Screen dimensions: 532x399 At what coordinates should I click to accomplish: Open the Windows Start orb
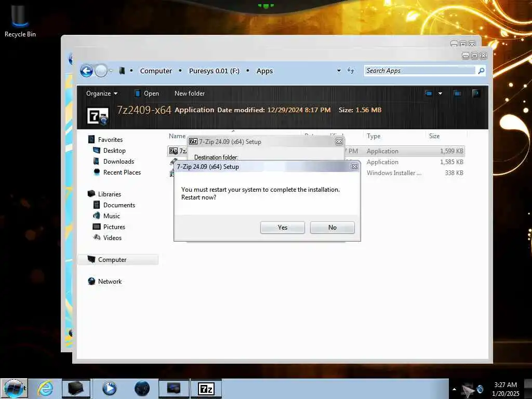pos(14,389)
